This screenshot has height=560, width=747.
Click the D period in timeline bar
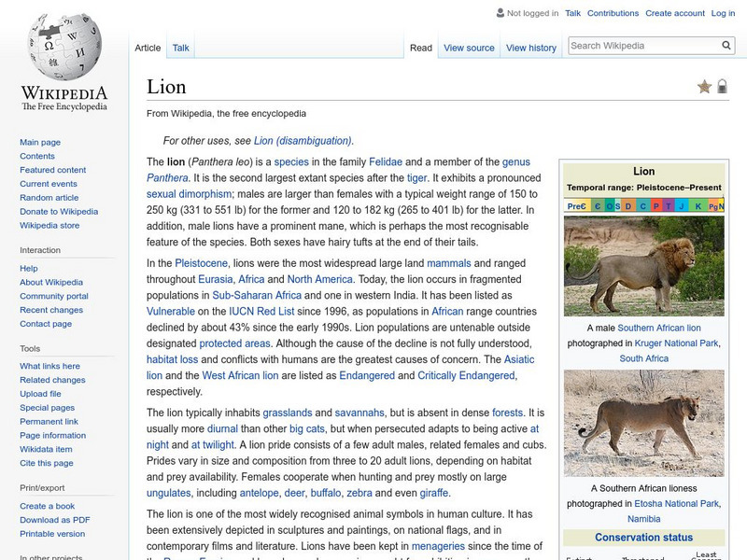point(627,206)
